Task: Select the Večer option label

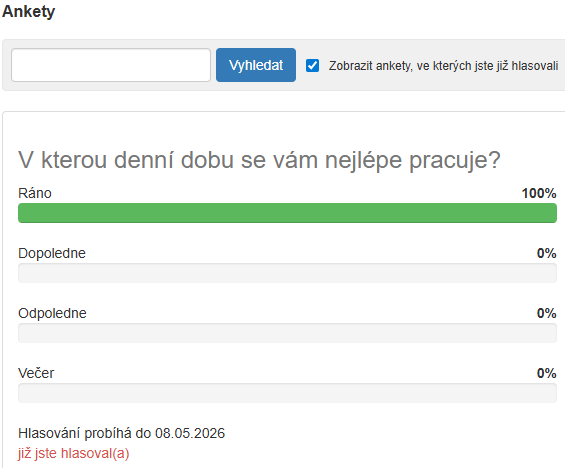Action: click(x=36, y=373)
